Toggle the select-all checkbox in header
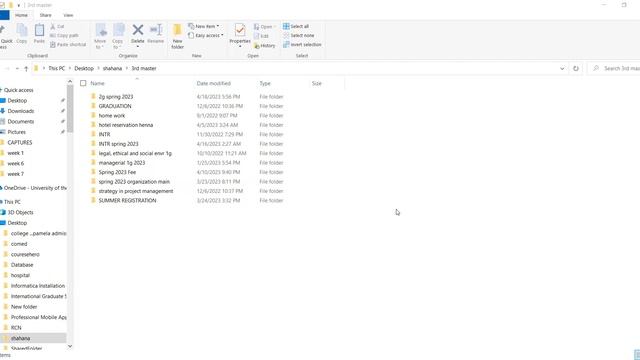 click(x=83, y=83)
